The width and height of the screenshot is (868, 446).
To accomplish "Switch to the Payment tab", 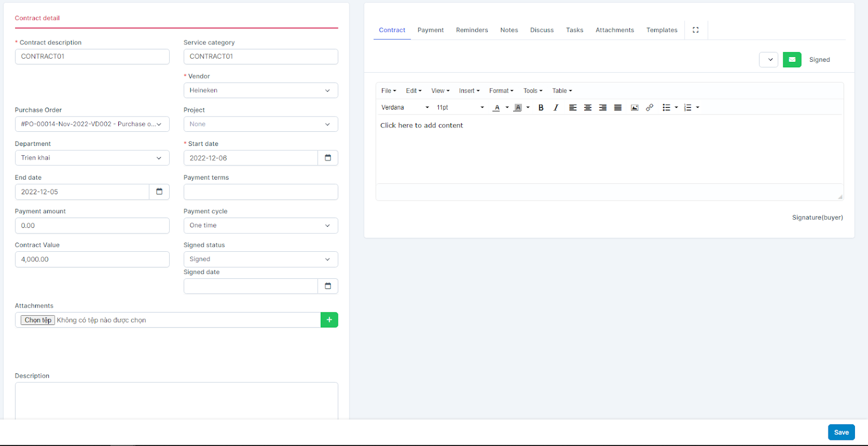I will coord(430,30).
